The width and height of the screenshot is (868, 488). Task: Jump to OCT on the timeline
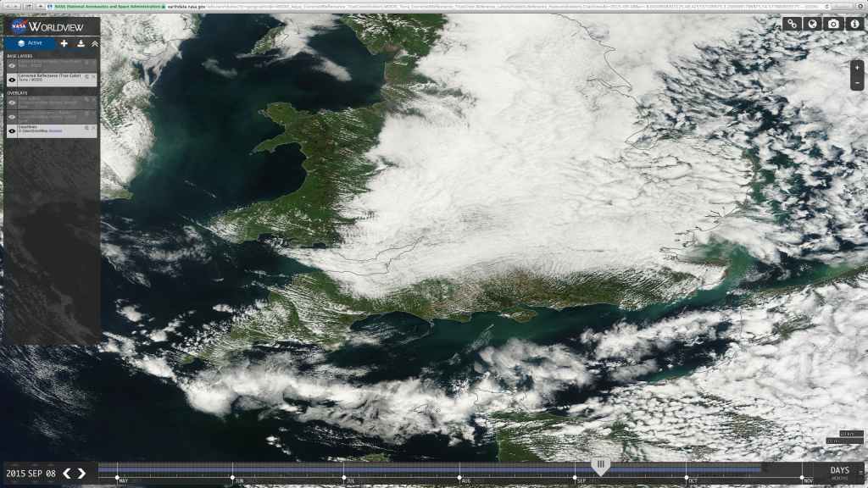pos(693,481)
